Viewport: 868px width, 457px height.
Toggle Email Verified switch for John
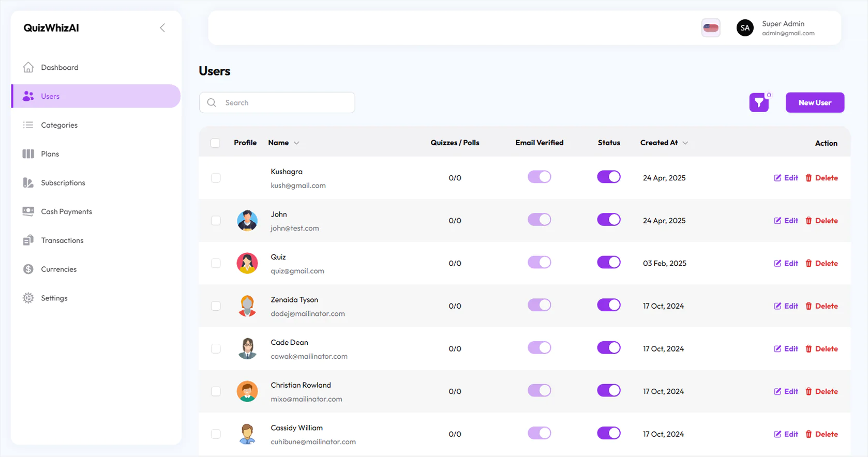(x=539, y=220)
